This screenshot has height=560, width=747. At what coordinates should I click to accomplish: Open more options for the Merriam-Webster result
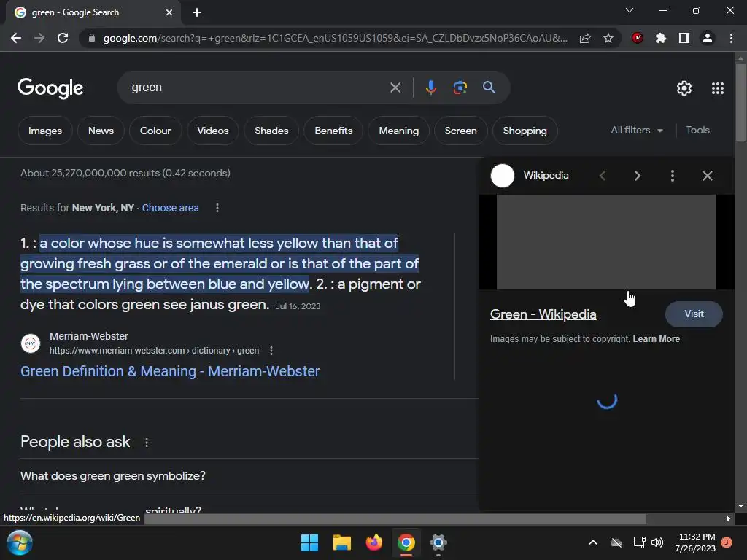point(271,351)
